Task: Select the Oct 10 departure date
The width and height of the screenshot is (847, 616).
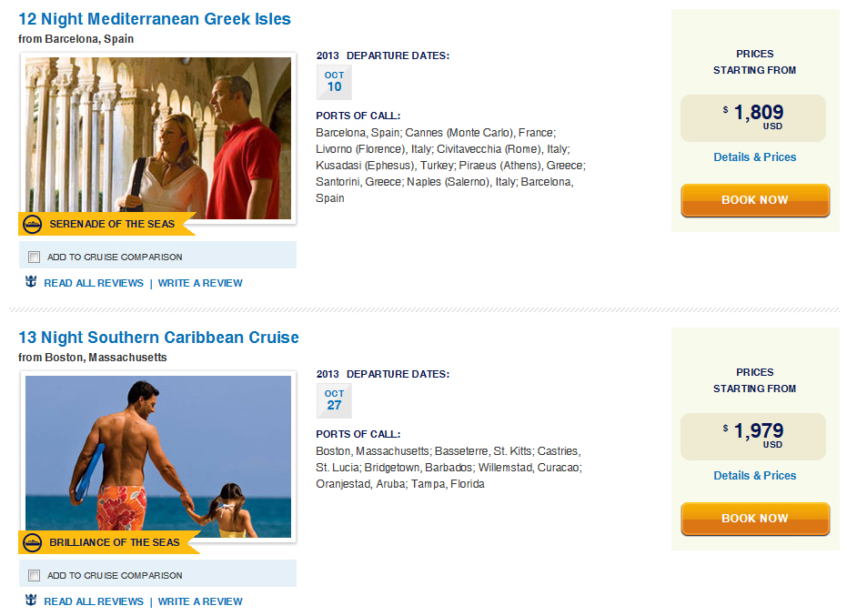Action: click(334, 82)
